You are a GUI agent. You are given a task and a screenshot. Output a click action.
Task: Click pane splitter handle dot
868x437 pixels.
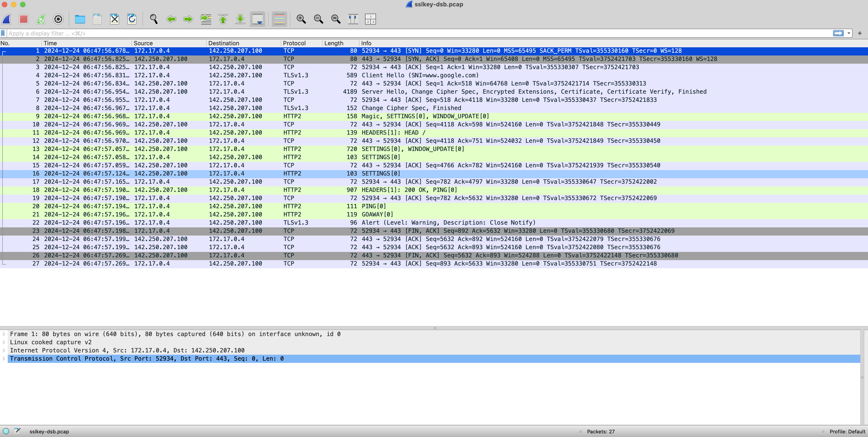[435, 328]
